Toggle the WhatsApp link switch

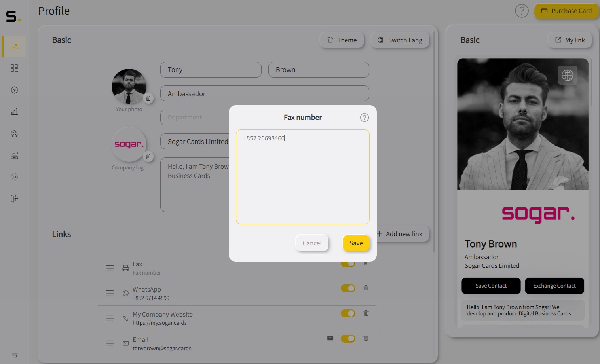[348, 288]
